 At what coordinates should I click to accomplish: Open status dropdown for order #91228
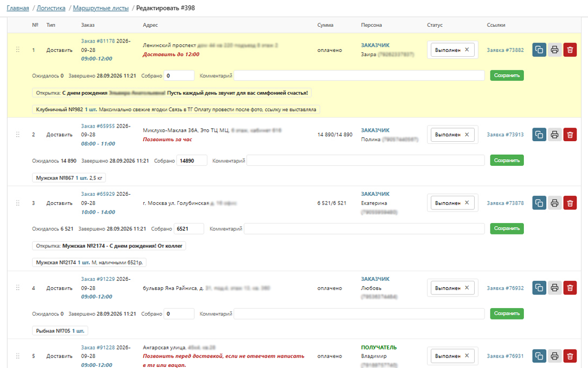tap(452, 356)
